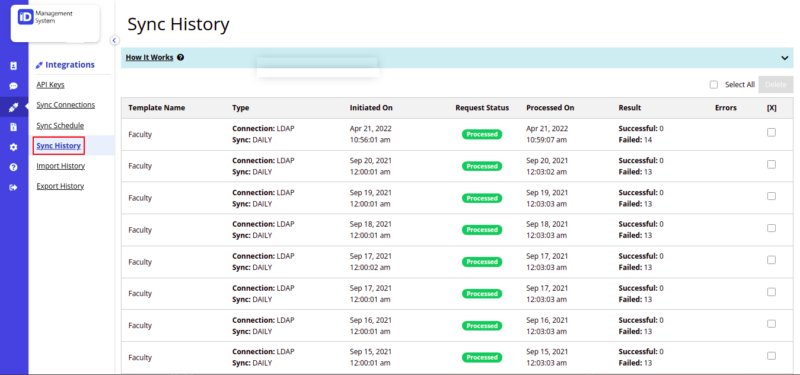Tick checkbox for Sep 20, 2021 sync row
The height and width of the screenshot is (375, 800).
(771, 164)
